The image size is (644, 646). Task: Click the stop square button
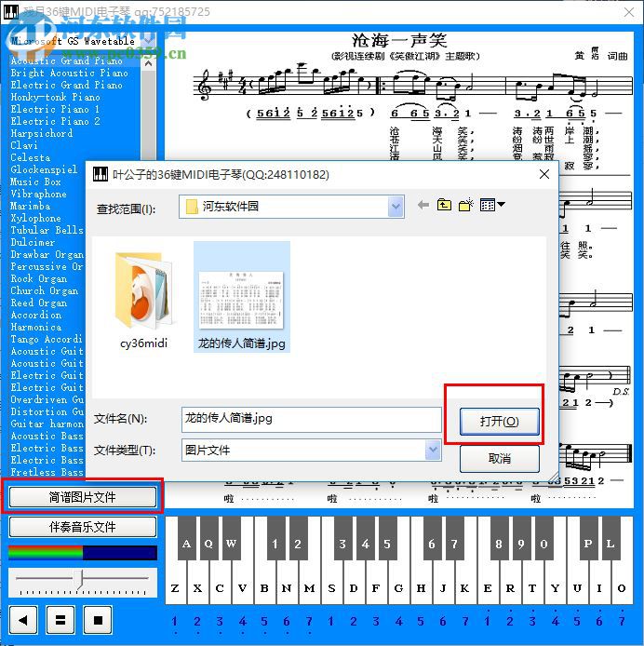(98, 620)
